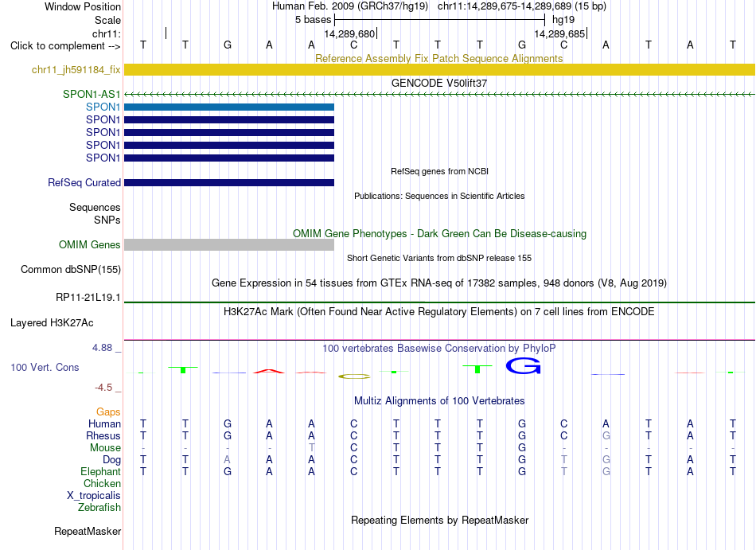The height and width of the screenshot is (550, 756).
Task: Click the chr11:14,289,675-14,289,689 coordinates text
Action: tap(505, 6)
